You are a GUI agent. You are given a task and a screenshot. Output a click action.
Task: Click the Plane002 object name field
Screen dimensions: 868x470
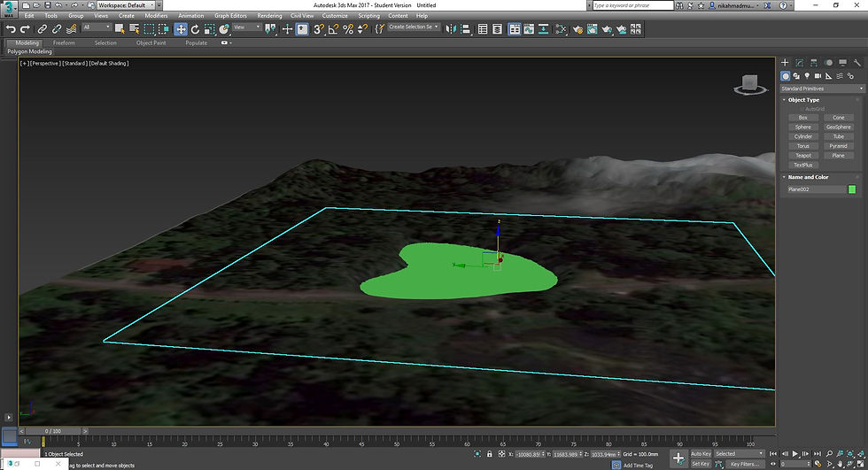click(815, 189)
